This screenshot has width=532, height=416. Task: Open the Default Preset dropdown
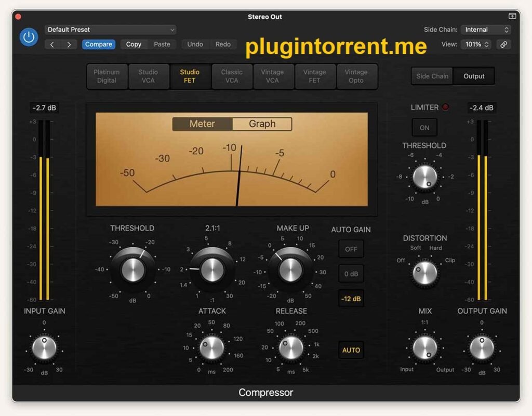pyautogui.click(x=110, y=30)
